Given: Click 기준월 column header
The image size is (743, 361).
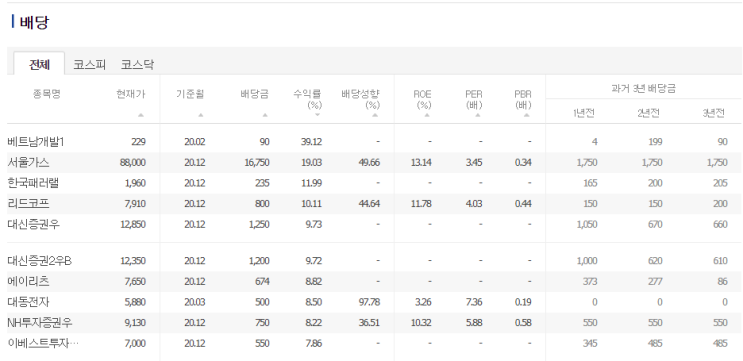Looking at the screenshot, I should coord(190,94).
